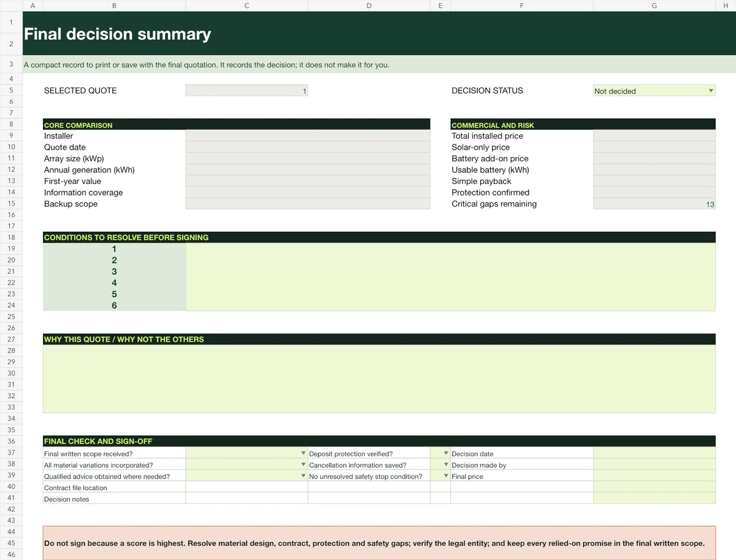Click condition number 1 cell
The image size is (736, 560).
coord(114,248)
